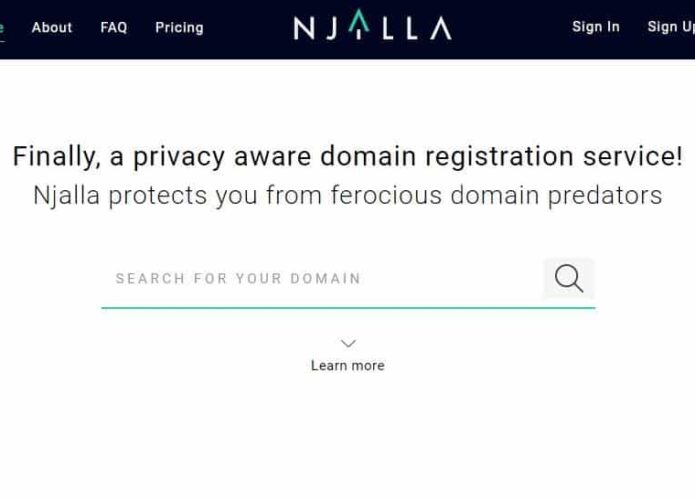Image resolution: width=695 pixels, height=500 pixels.
Task: Click the Sign Up link
Action: (x=671, y=27)
